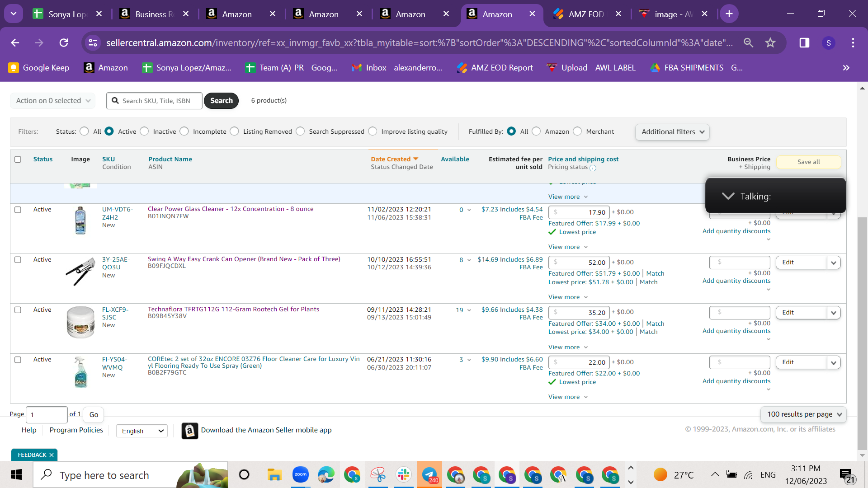
Task: Switch to the image - AWL tab
Action: pyautogui.click(x=674, y=14)
